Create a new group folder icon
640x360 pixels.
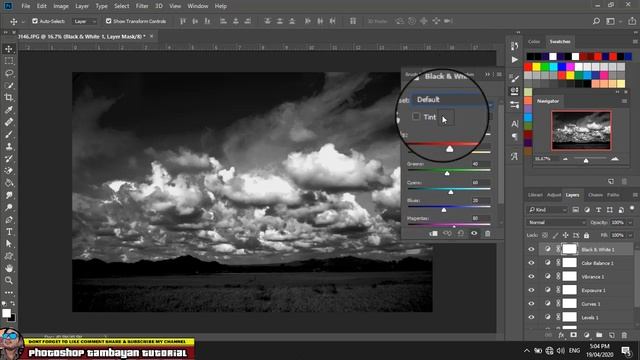point(599,335)
